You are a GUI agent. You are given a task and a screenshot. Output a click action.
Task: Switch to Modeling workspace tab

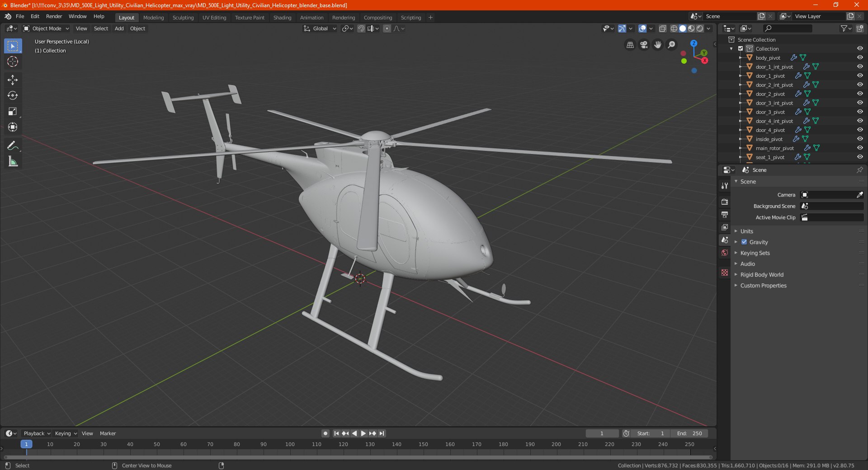click(153, 18)
